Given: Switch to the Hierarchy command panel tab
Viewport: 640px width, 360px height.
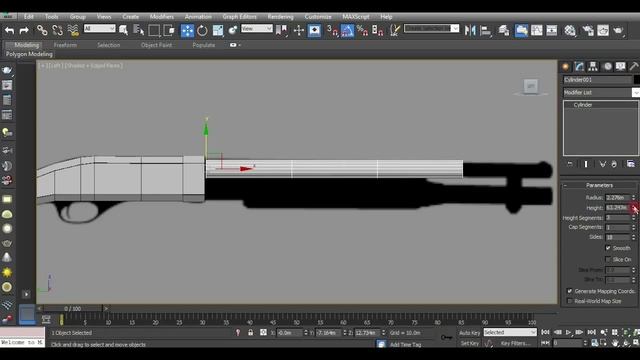Looking at the screenshot, I should point(593,67).
